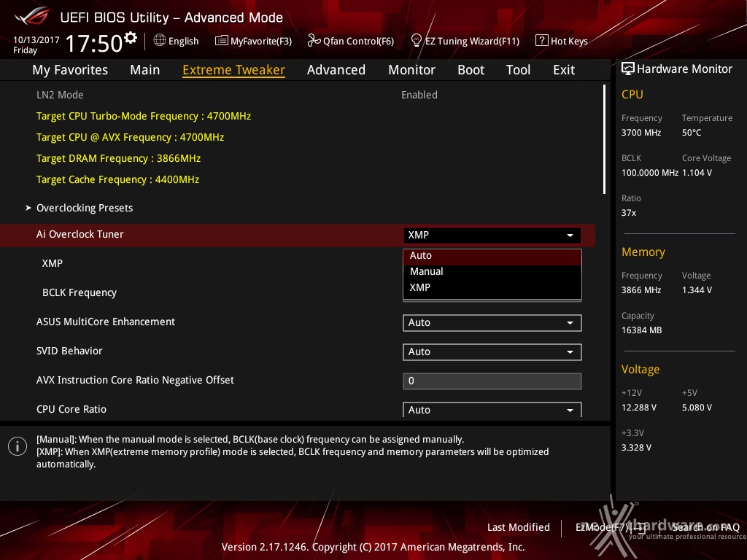The image size is (747, 560).
Task: Open the ASUS MultiCore Enhancement dropdown
Action: [x=492, y=322]
